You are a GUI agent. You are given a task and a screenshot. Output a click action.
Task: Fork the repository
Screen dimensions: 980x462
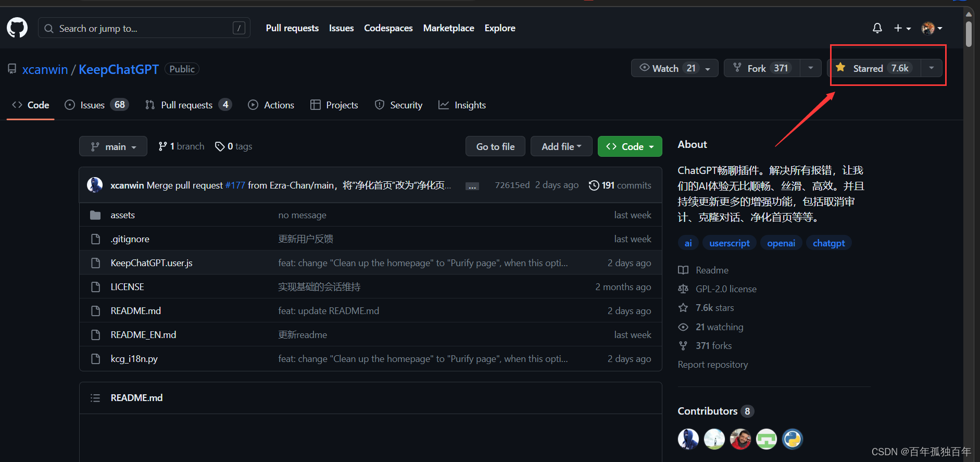coord(762,68)
